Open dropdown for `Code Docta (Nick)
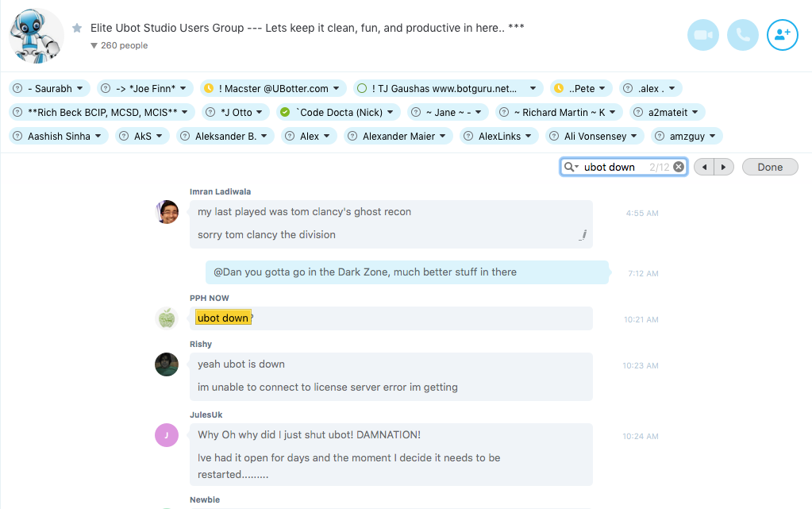 pyautogui.click(x=390, y=113)
